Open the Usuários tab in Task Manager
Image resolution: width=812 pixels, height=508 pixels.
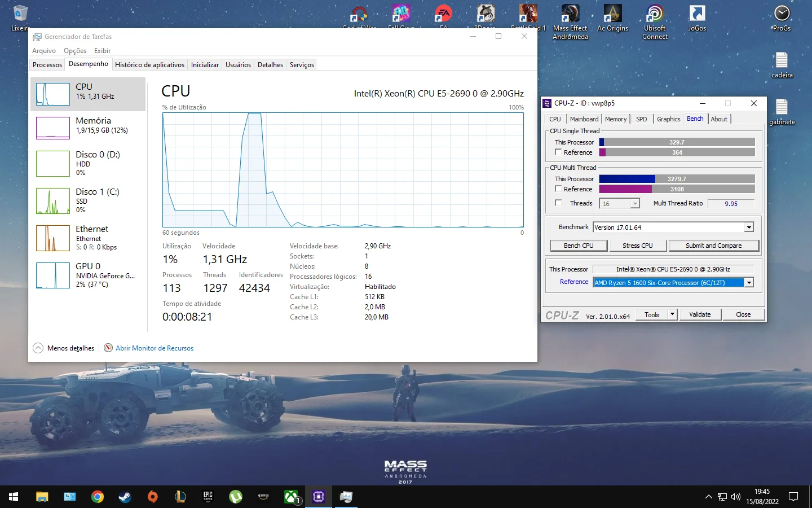tap(238, 65)
